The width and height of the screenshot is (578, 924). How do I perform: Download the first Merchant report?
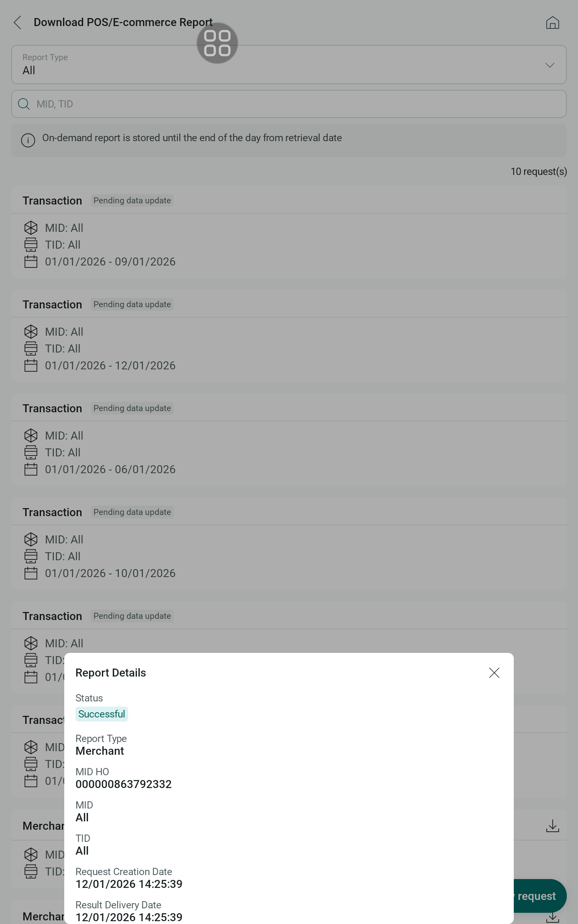(552, 826)
